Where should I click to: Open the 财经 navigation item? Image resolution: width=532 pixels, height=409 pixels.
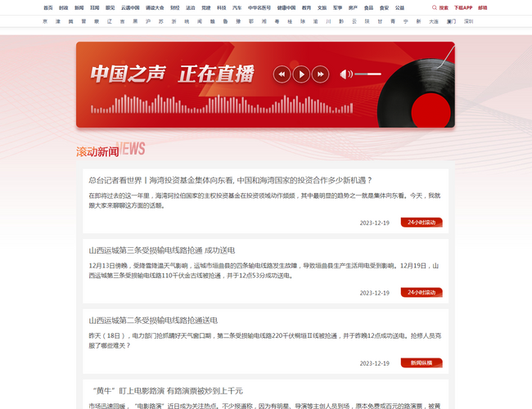174,7
